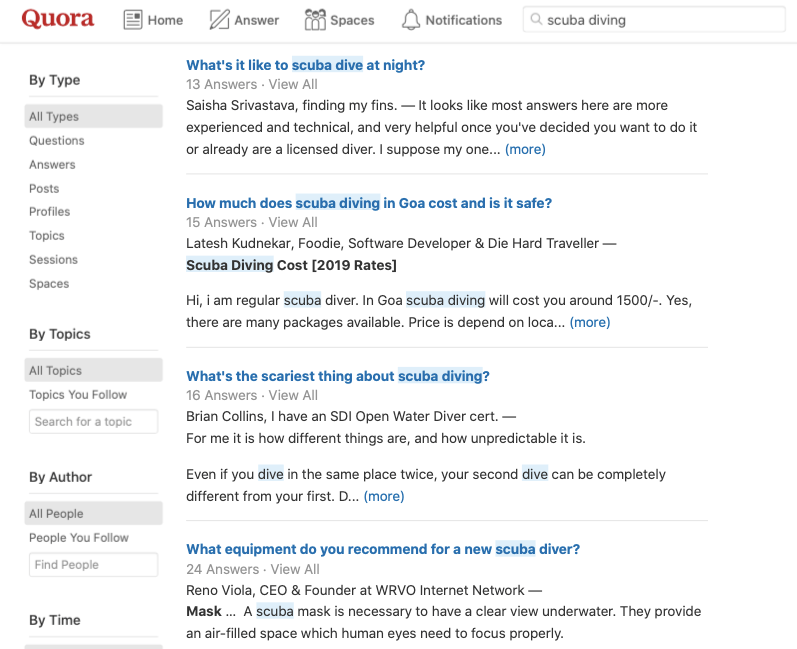Click the search magnifier icon

point(536,19)
